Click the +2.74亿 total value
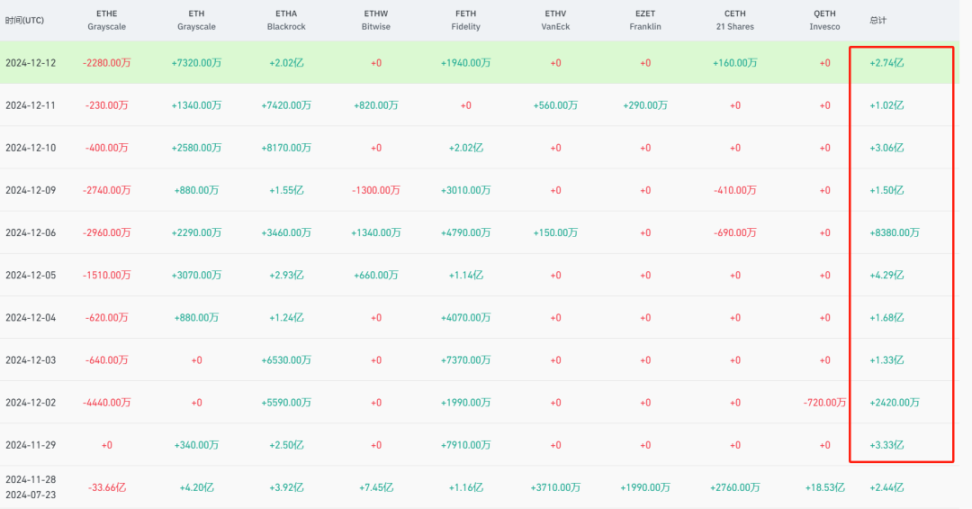 [887, 63]
